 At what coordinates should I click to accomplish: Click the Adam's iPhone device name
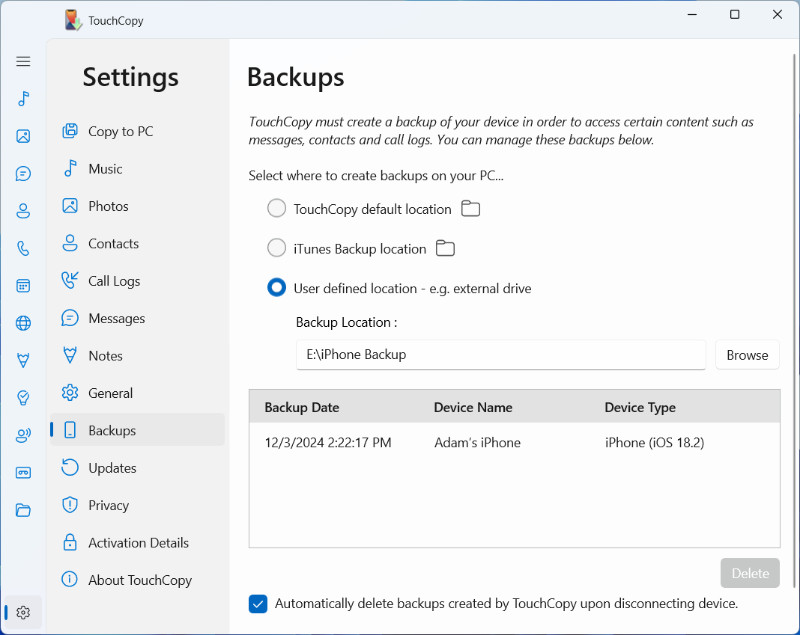(x=477, y=442)
